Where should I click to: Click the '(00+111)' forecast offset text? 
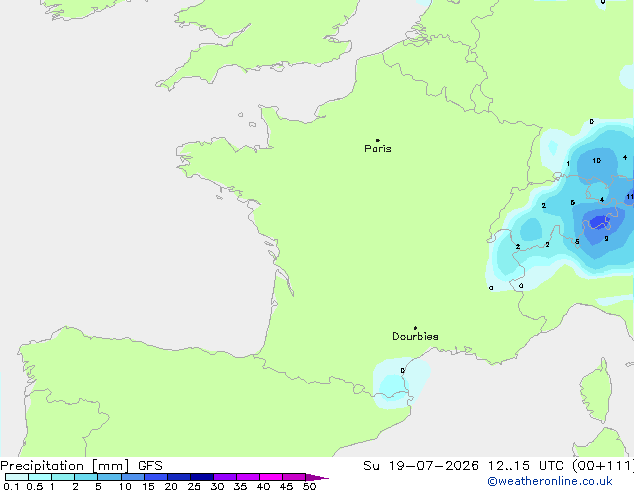[603, 466]
